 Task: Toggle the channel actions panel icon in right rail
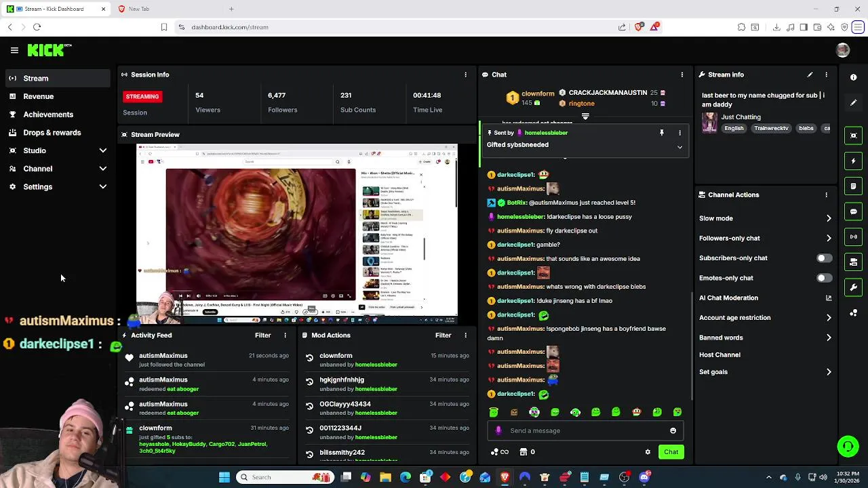point(854,262)
